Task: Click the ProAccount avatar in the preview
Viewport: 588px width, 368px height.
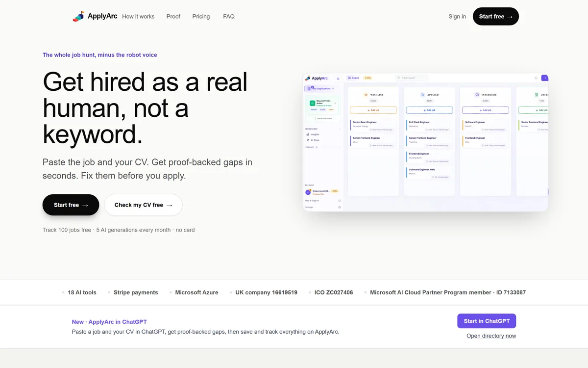Action: coord(308,192)
